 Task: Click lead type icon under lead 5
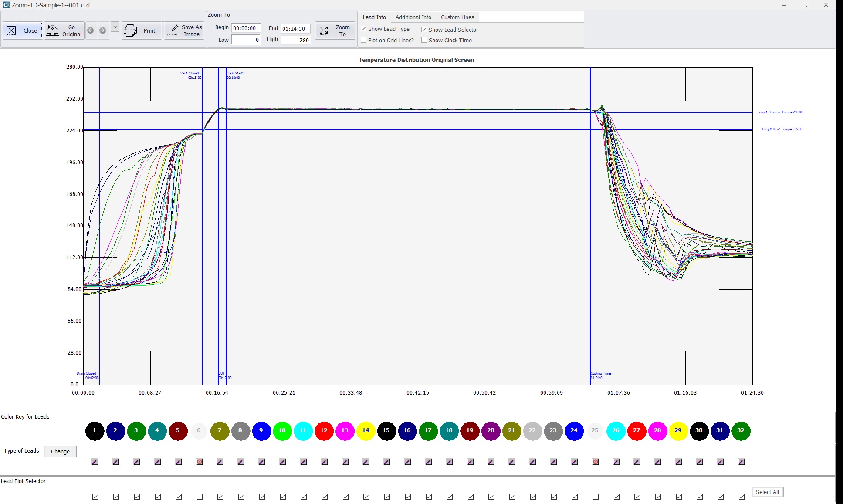tap(179, 462)
